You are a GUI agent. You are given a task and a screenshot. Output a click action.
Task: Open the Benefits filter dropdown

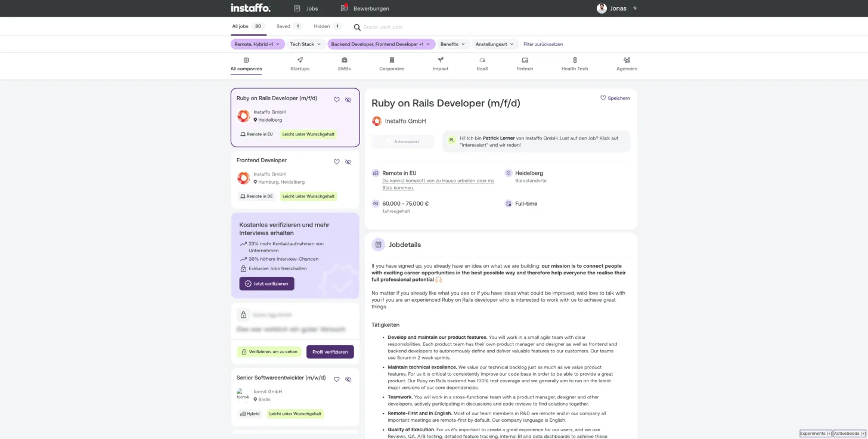coord(452,44)
